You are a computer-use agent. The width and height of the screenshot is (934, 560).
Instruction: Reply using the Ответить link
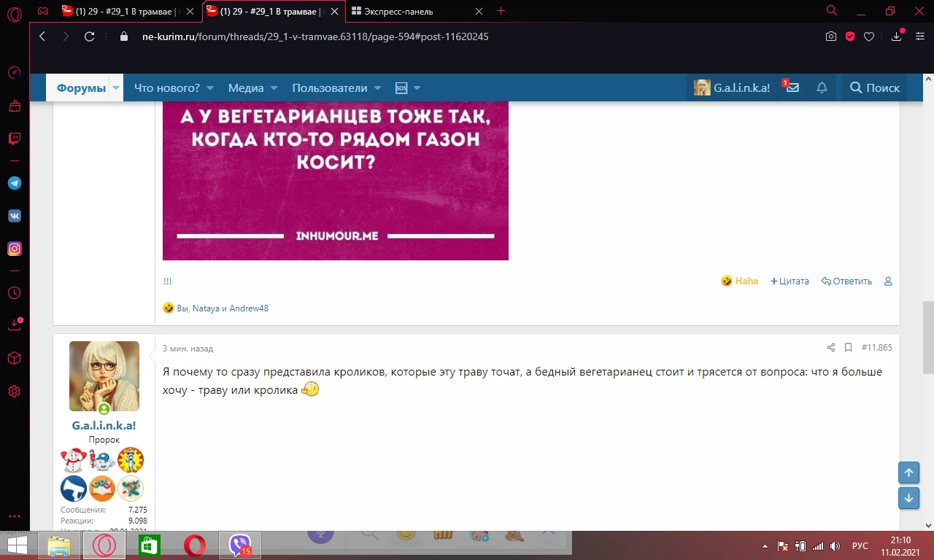pyautogui.click(x=846, y=281)
